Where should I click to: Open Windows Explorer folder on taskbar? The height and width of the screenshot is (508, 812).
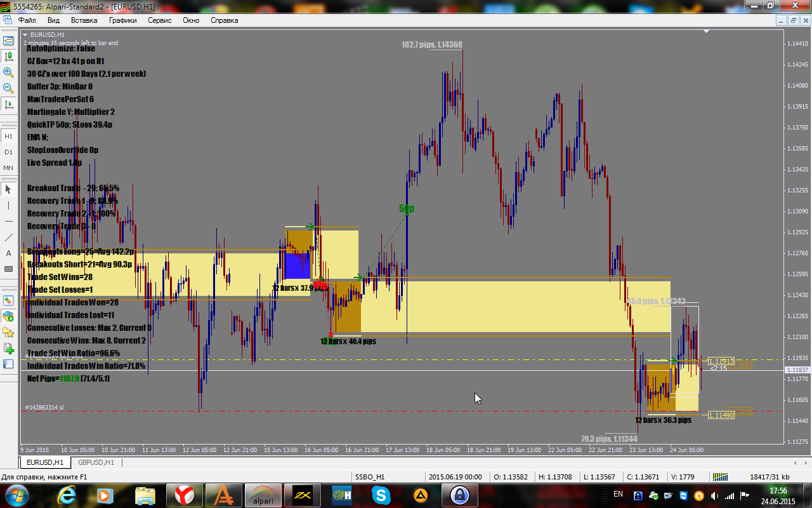(145, 495)
